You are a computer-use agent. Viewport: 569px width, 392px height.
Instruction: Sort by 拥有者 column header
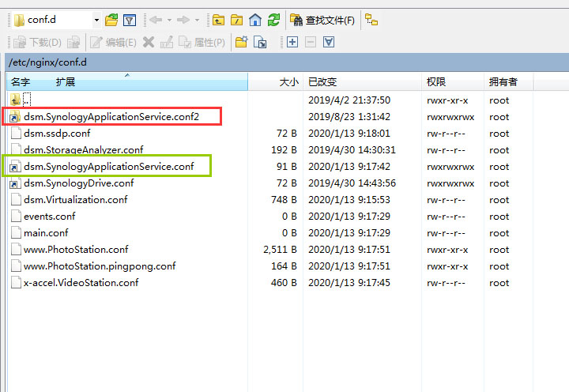[x=503, y=82]
